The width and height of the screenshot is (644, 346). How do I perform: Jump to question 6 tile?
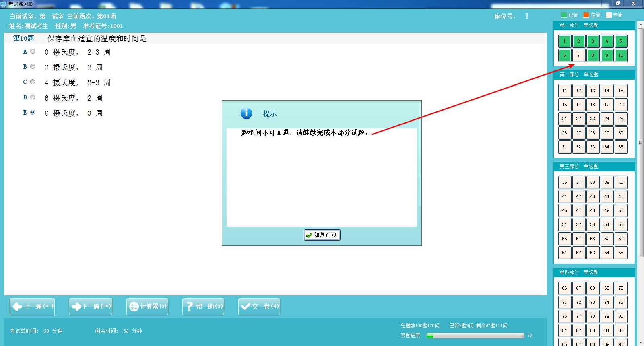pyautogui.click(x=564, y=55)
